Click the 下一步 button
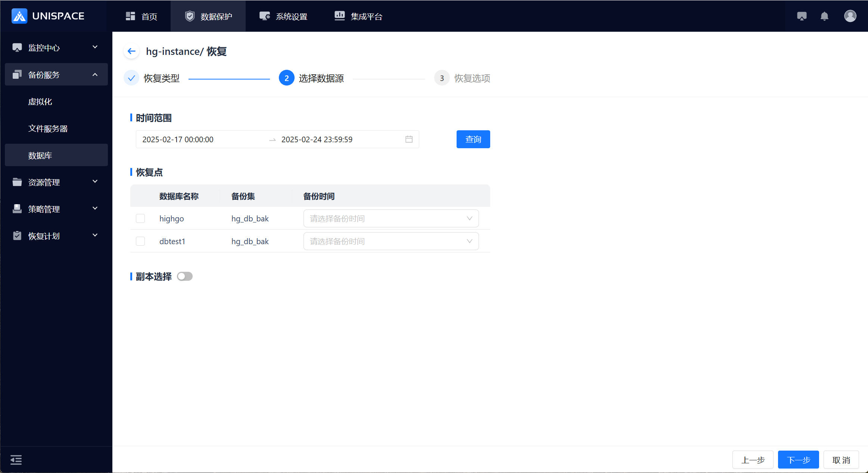 pos(798,460)
